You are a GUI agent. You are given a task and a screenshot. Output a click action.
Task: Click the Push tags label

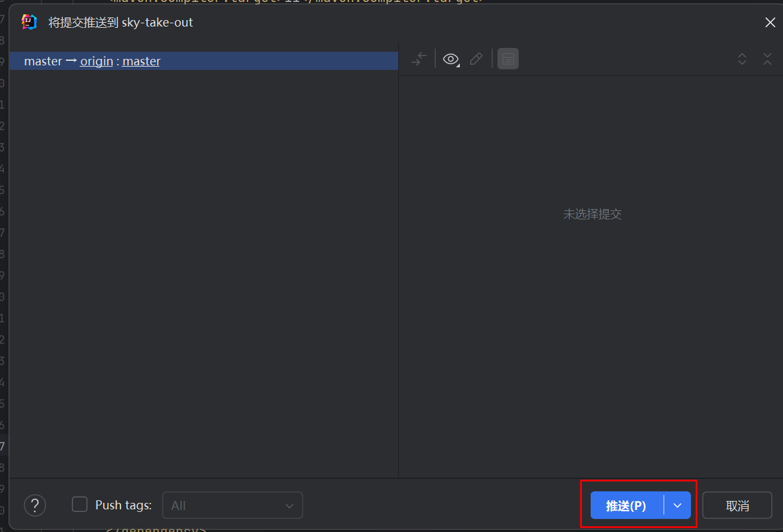coord(123,505)
